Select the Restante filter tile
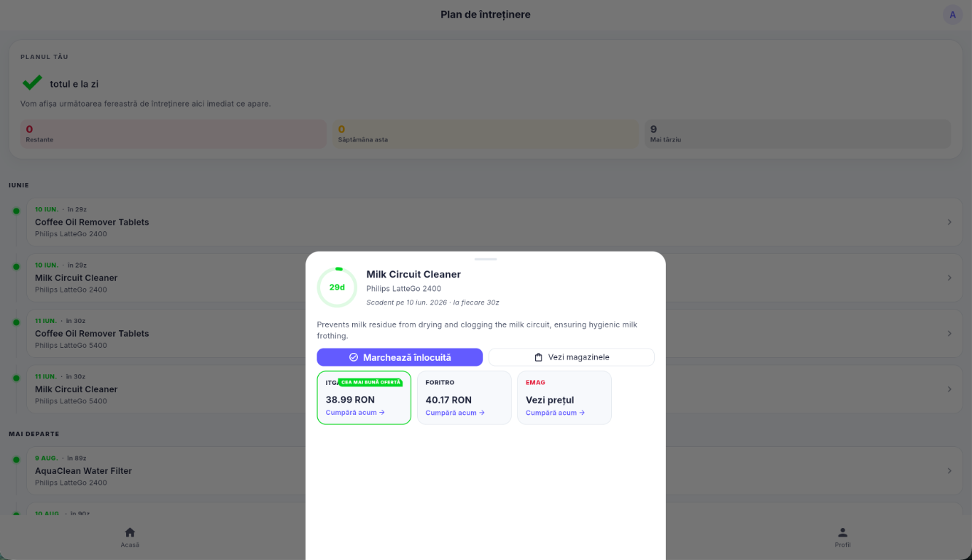The height and width of the screenshot is (560, 972). click(174, 134)
